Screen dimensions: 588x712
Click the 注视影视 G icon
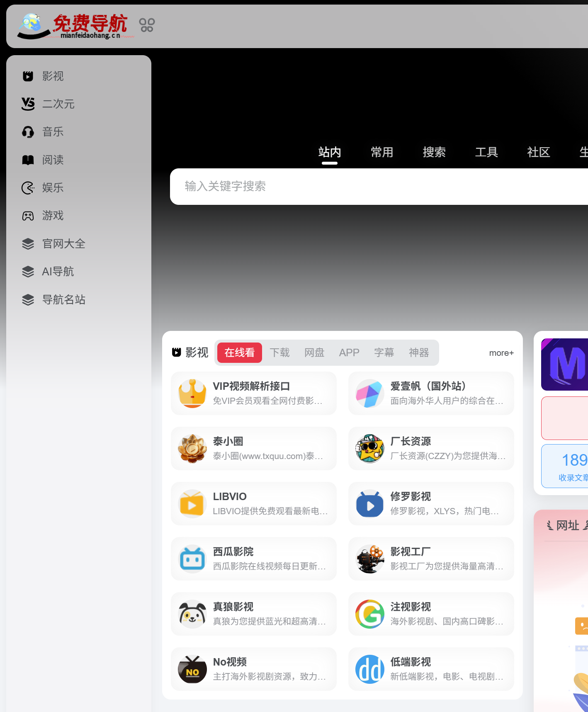point(370,614)
